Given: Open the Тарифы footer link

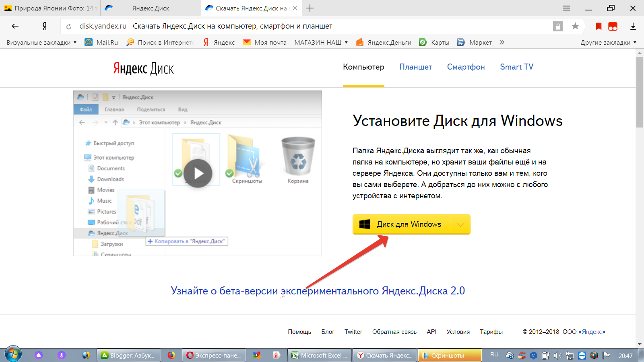Looking at the screenshot, I should click(x=491, y=332).
